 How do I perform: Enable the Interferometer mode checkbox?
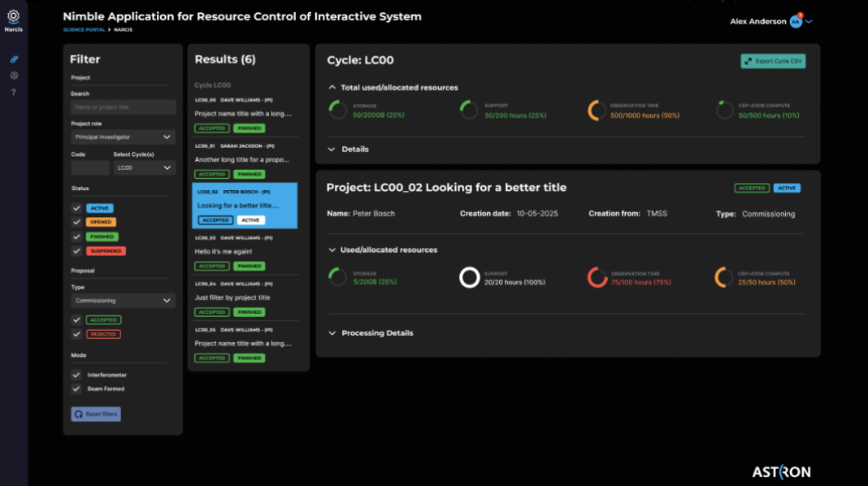click(76, 375)
